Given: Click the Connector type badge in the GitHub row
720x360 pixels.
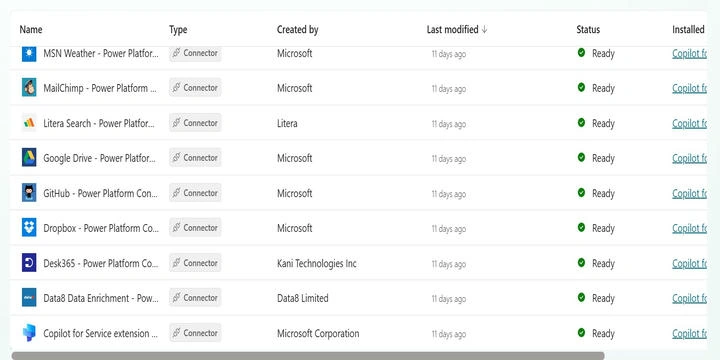Looking at the screenshot, I should click(x=195, y=193).
